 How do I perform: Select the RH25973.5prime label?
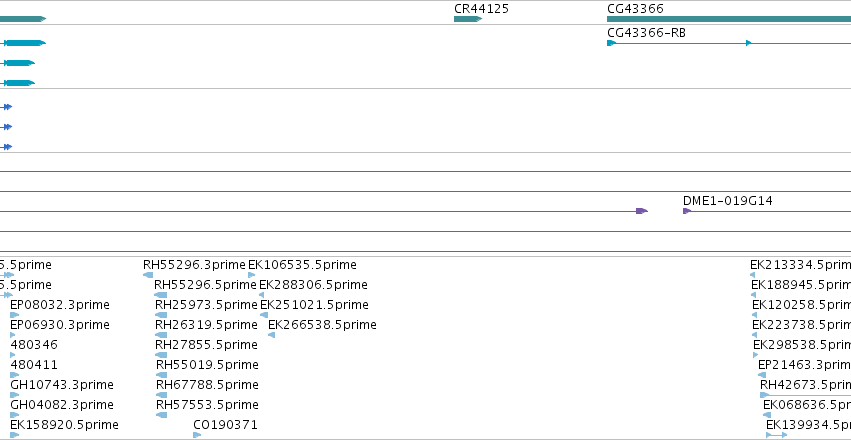206,305
